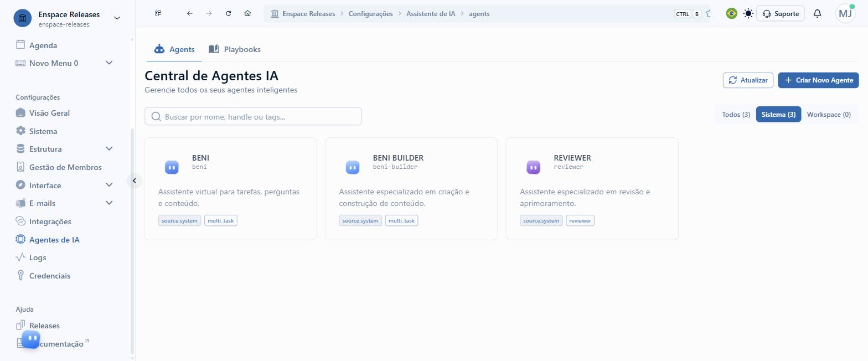Viewport: 868px width, 361px height.
Task: Open the floating Beni chat bubble
Action: (x=31, y=339)
